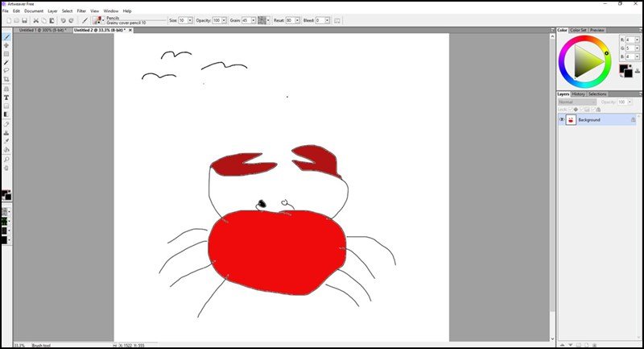
Task: Click the Undo arrow icon
Action: [x=63, y=20]
